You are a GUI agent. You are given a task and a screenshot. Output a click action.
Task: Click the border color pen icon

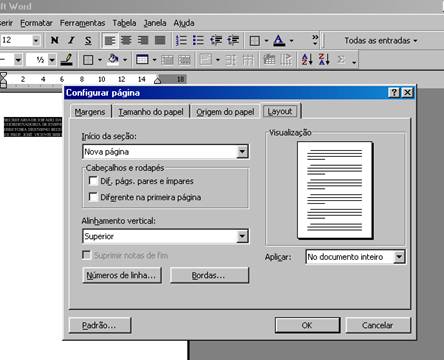pyautogui.click(x=67, y=60)
